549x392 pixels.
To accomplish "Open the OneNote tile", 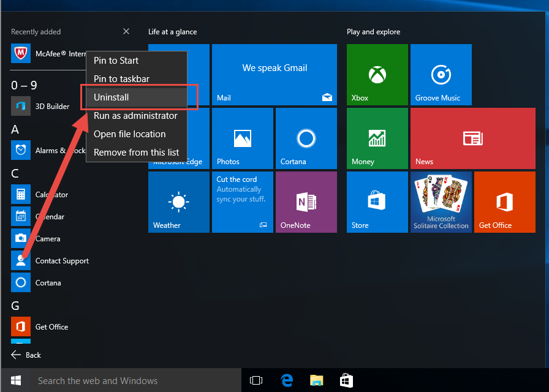I will [306, 202].
